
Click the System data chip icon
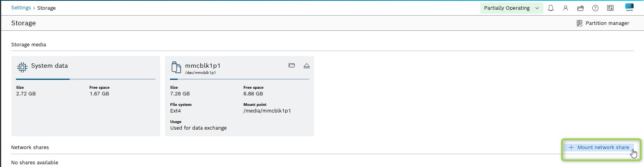[x=22, y=67]
